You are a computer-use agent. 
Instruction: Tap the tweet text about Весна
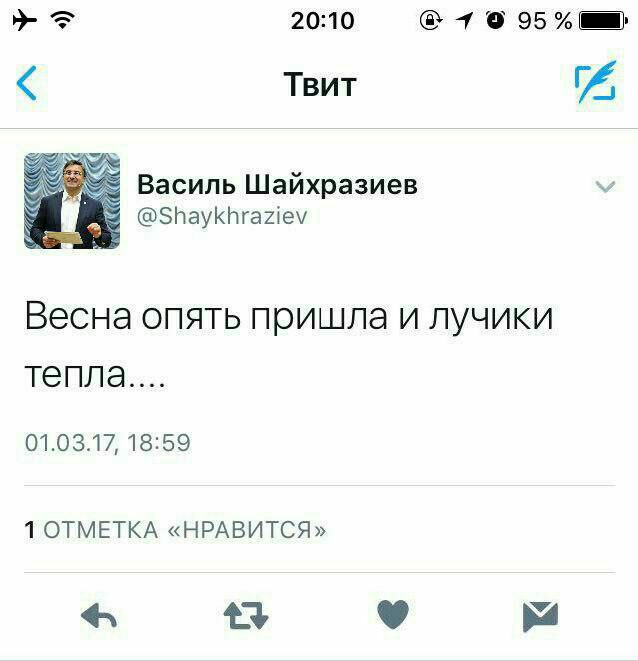289,345
